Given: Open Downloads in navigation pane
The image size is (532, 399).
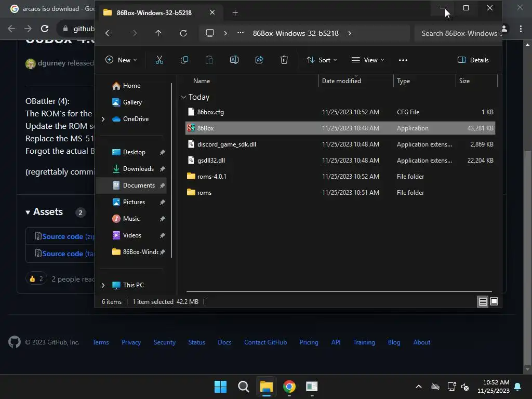Looking at the screenshot, I should click(x=138, y=169).
